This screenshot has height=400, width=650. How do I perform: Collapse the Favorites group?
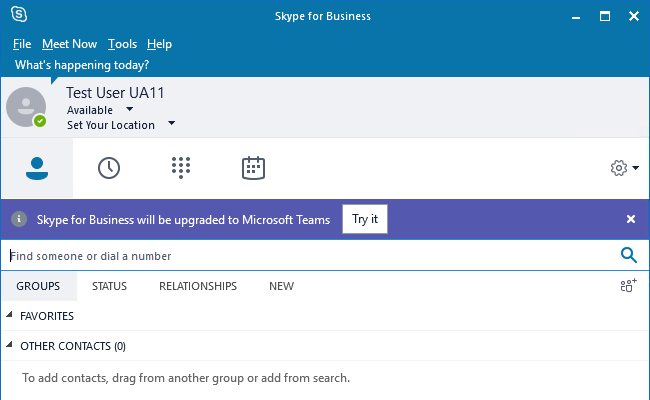point(10,316)
